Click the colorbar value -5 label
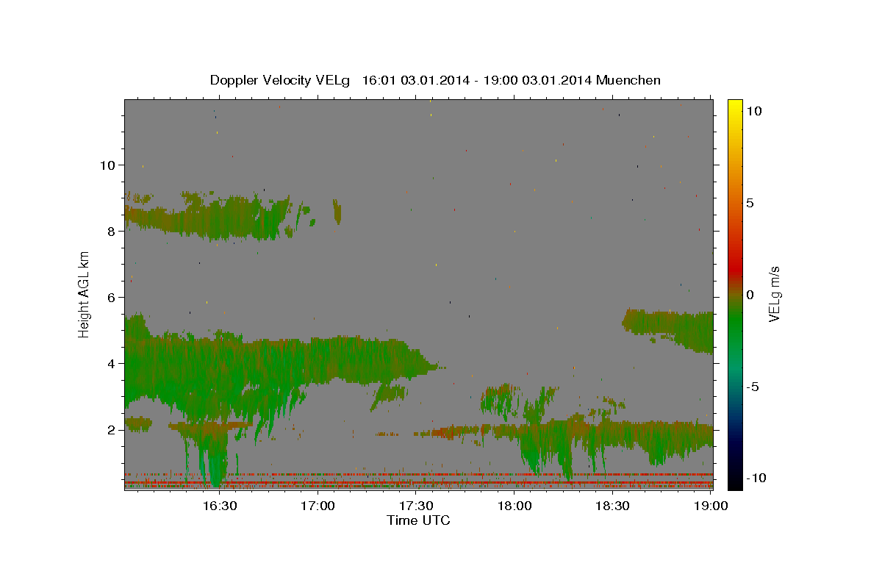This screenshot has width=882, height=588. click(751, 387)
